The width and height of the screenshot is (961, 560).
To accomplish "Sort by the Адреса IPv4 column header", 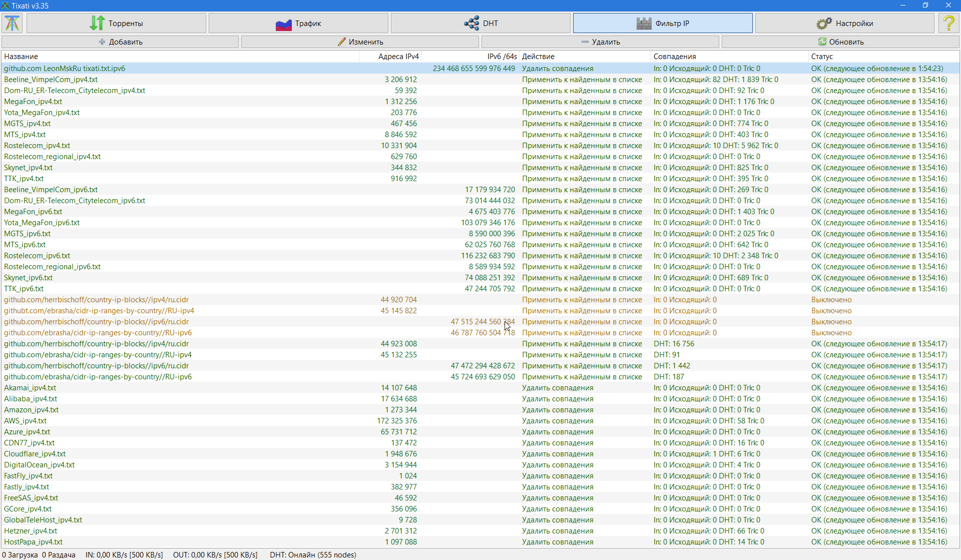I will 390,57.
